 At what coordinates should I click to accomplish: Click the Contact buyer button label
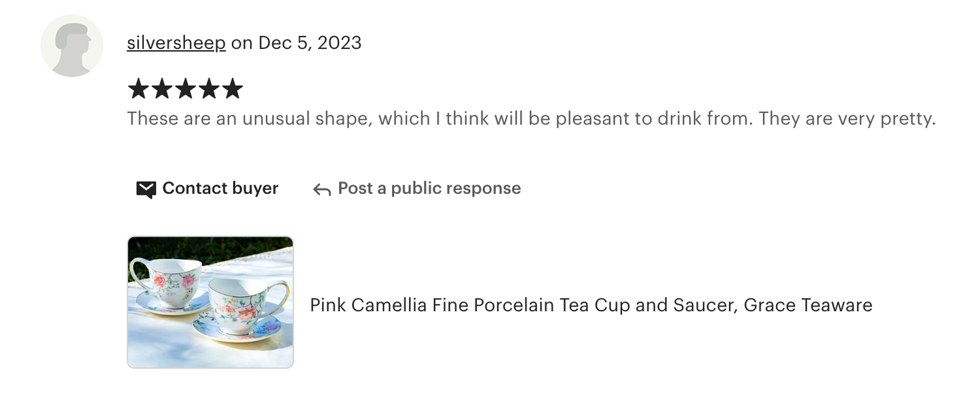pyautogui.click(x=220, y=188)
